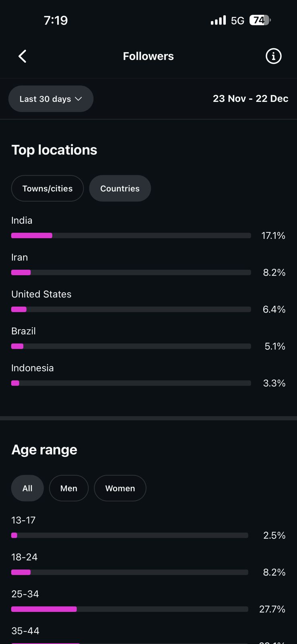Open the Last 30 days dropdown
Screen dimensions: 297x644
tap(51, 99)
